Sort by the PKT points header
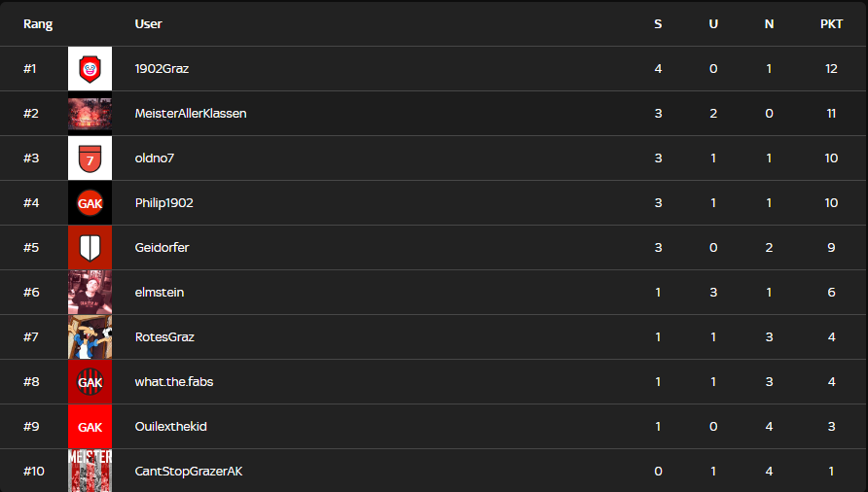This screenshot has height=492, width=868. [x=831, y=24]
